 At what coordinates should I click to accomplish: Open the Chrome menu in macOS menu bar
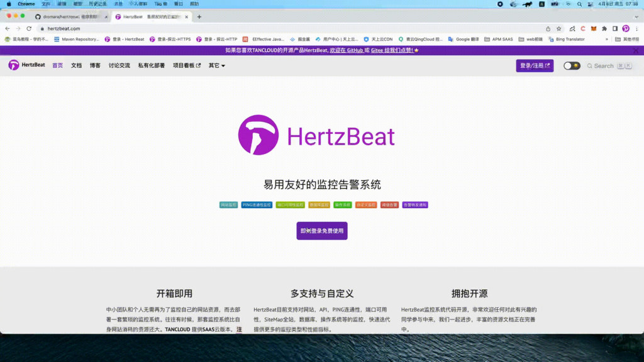26,4
